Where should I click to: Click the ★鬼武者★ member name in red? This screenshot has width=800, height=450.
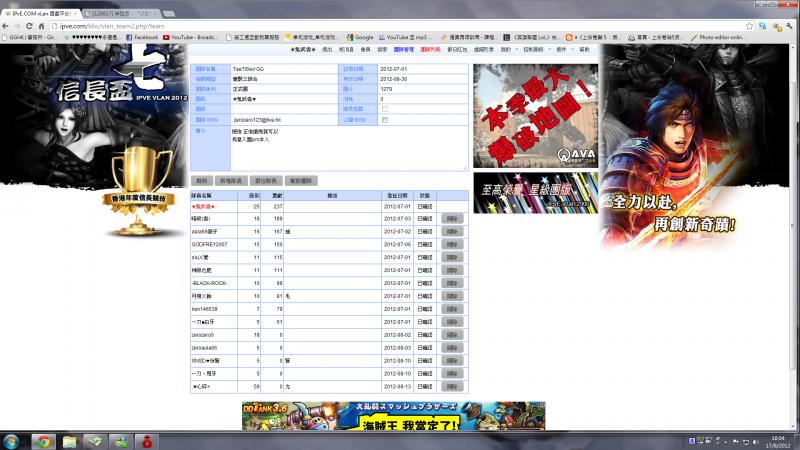[x=203, y=207]
